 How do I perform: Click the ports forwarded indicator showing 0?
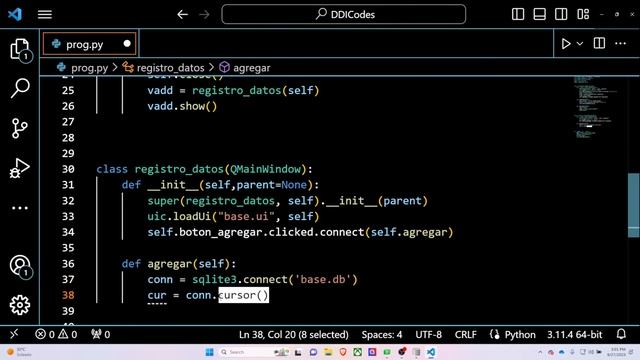100,335
